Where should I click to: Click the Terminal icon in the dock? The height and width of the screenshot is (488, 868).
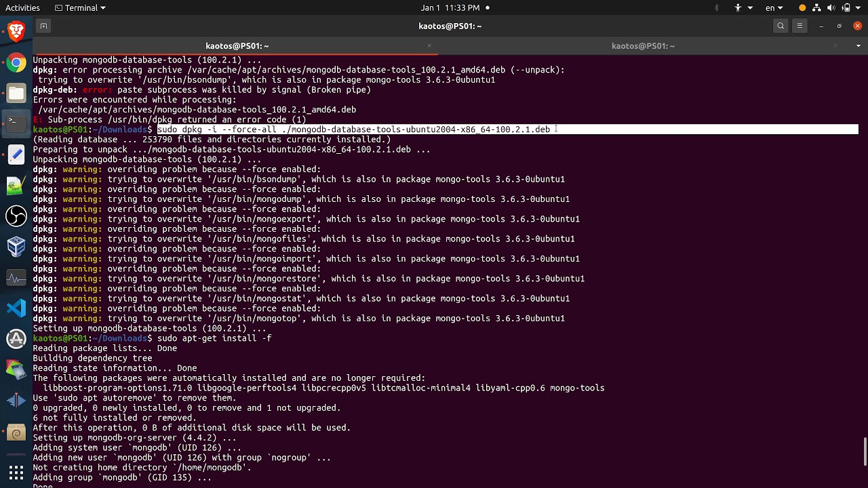click(16, 123)
